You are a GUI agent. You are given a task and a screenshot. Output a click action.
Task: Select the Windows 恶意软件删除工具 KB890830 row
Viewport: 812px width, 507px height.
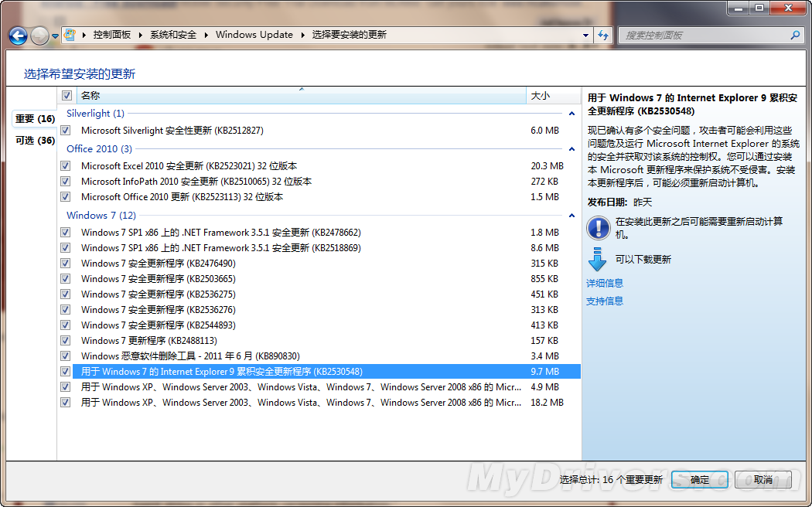click(x=326, y=356)
